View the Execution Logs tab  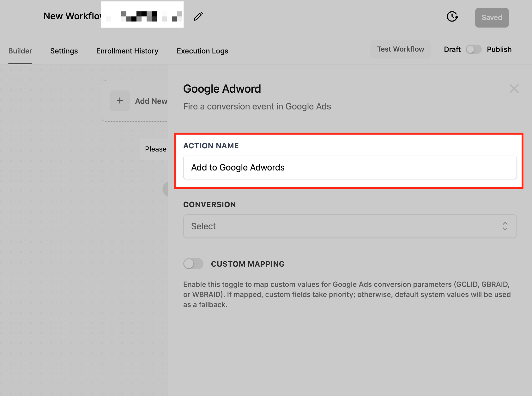(x=203, y=51)
